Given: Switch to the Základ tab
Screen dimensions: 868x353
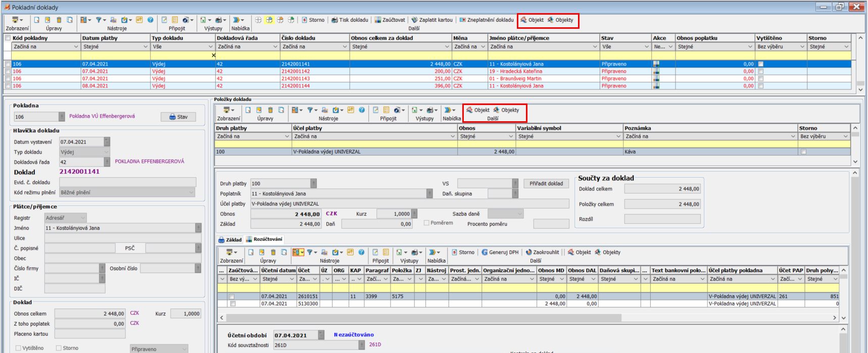Looking at the screenshot, I should tap(230, 240).
